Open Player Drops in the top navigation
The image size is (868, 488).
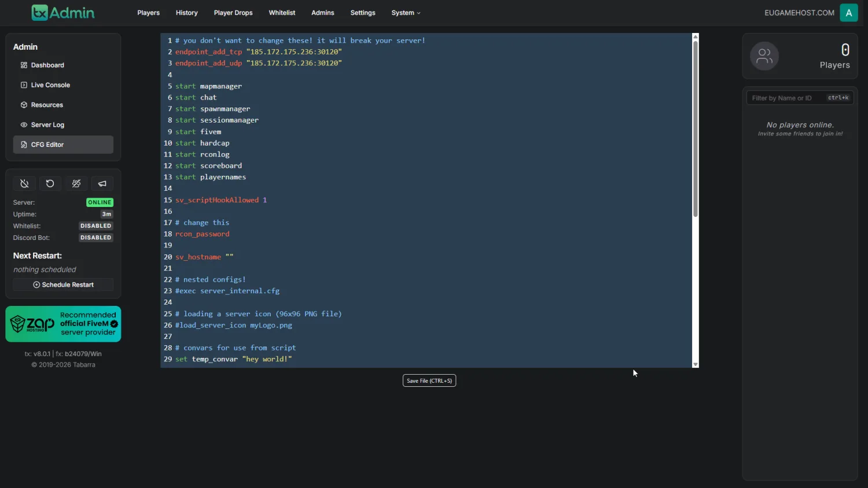click(x=233, y=13)
